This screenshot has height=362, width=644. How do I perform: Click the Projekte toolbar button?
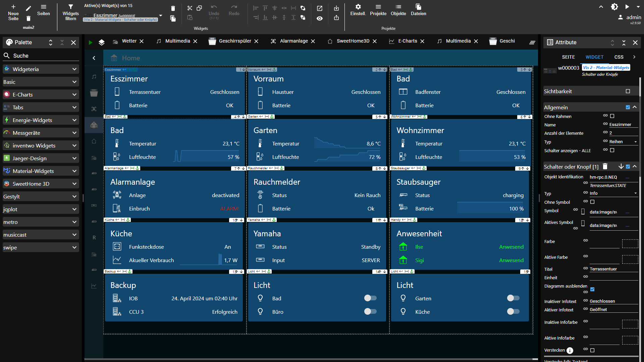pyautogui.click(x=378, y=9)
